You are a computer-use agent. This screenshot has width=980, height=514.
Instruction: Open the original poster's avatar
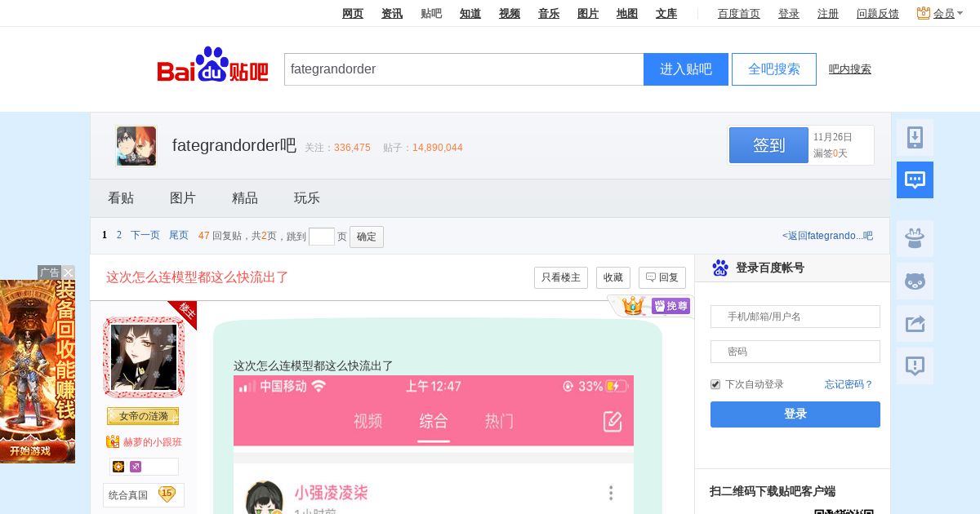(144, 357)
